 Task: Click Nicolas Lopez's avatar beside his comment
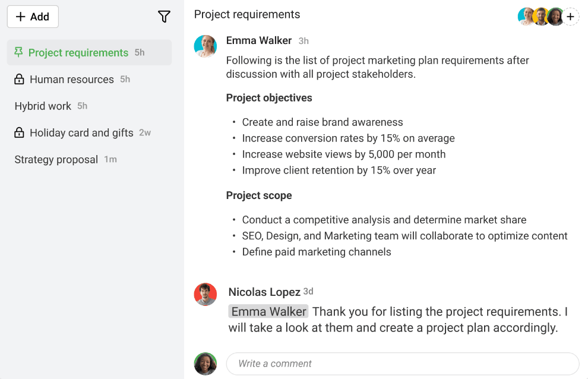205,294
